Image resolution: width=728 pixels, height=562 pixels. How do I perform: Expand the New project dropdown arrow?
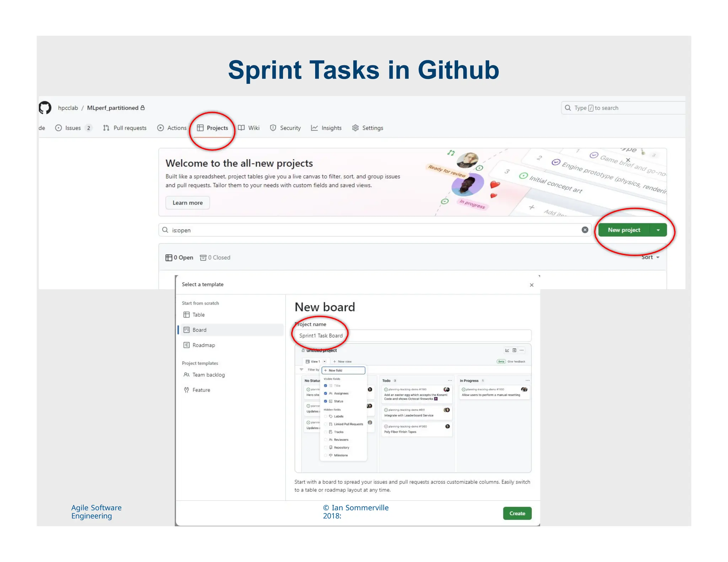click(658, 230)
